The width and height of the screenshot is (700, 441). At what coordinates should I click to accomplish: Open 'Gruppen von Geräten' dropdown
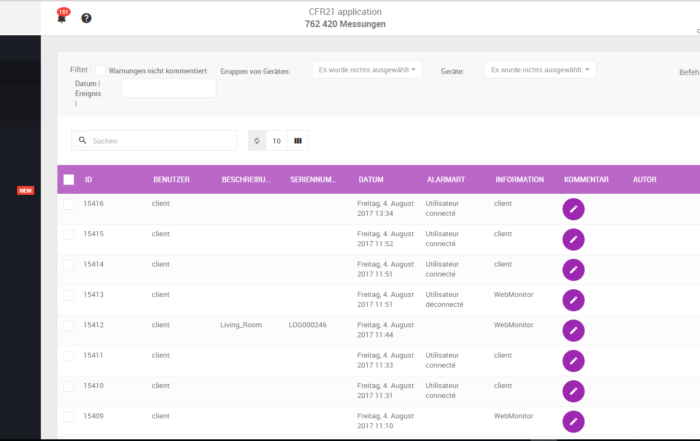pyautogui.click(x=367, y=70)
